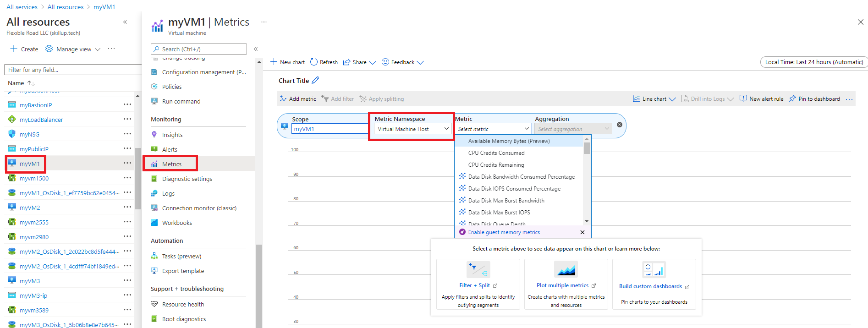Click Filter for any field box
Screen dimensions: 868x328
point(73,70)
